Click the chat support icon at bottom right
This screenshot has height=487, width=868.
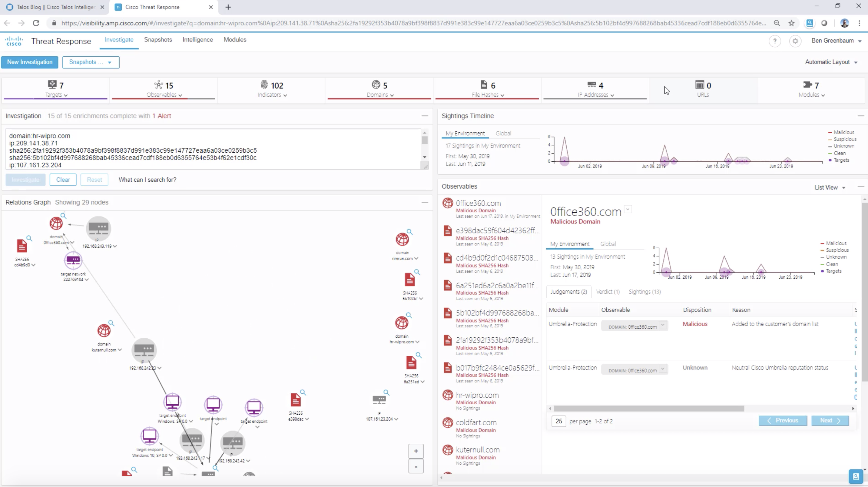pyautogui.click(x=855, y=476)
